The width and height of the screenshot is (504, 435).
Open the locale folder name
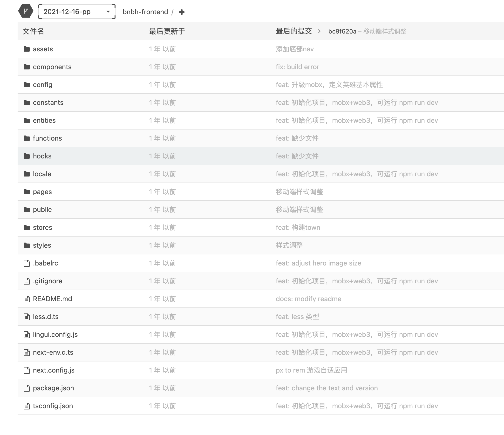(x=42, y=174)
